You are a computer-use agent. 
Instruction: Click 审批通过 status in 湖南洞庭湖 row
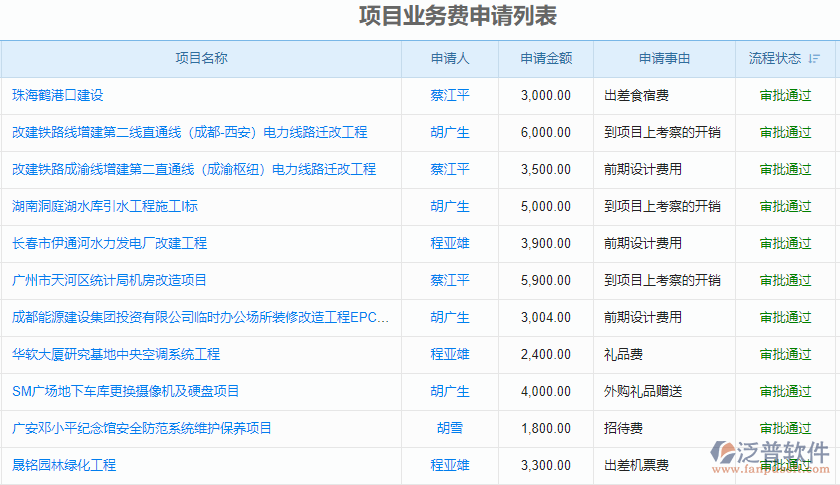785,206
